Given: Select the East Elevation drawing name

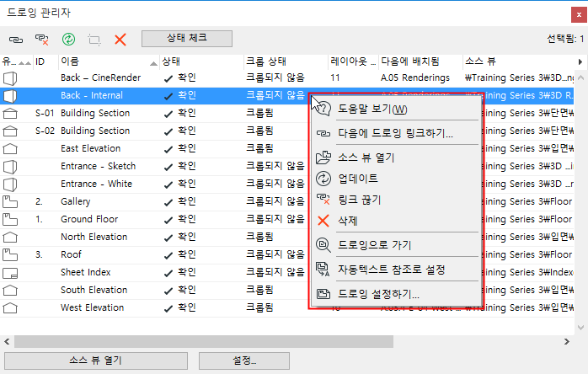Looking at the screenshot, I should point(90,148).
